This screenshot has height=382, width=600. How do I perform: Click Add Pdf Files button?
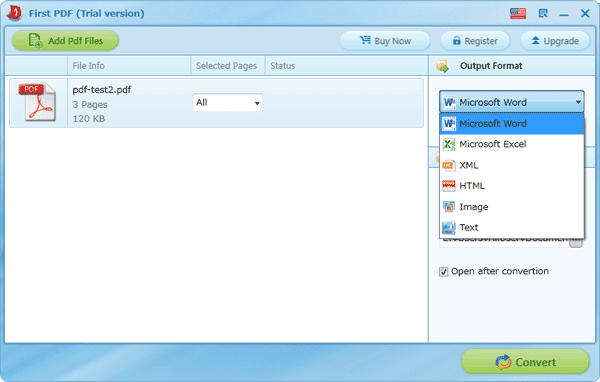(x=65, y=41)
